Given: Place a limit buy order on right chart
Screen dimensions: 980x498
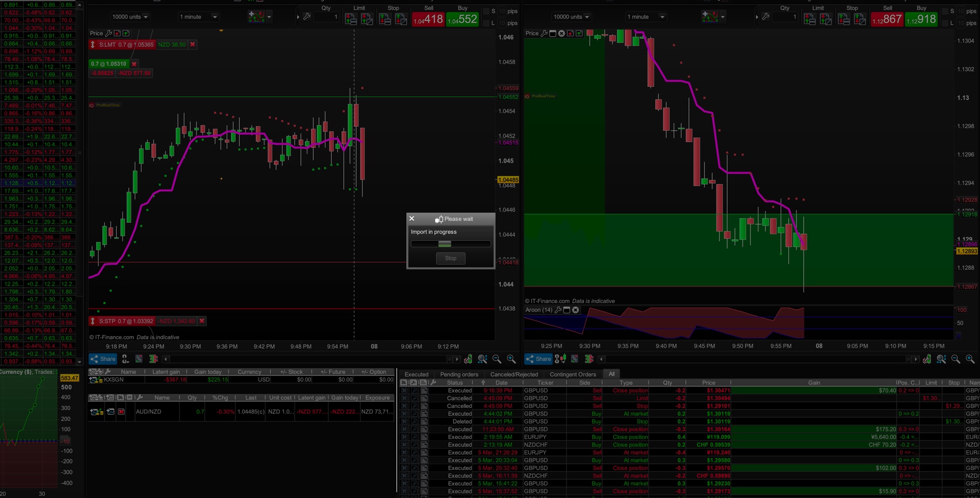Looking at the screenshot, I should tap(826, 20).
